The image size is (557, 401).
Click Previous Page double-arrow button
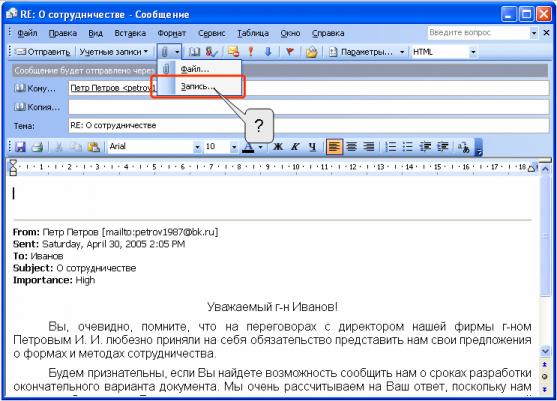coord(545,364)
